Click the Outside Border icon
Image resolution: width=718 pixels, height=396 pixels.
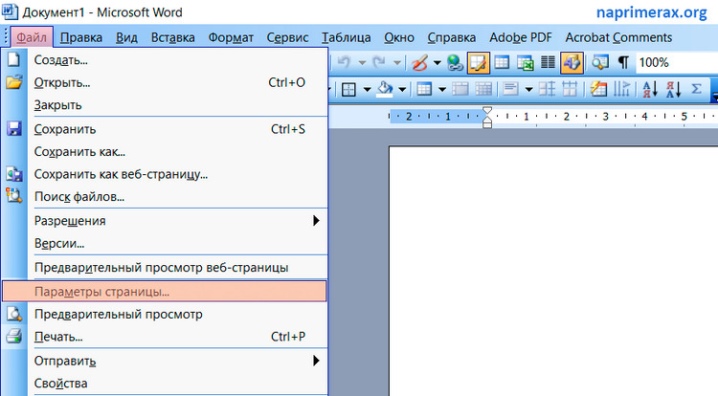pyautogui.click(x=349, y=89)
